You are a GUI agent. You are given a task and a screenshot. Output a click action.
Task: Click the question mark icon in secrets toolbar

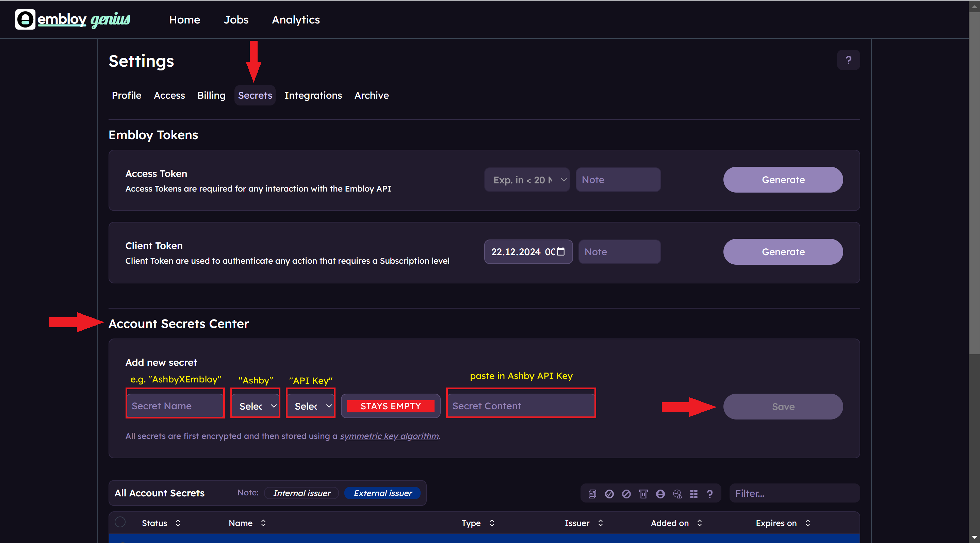point(710,494)
